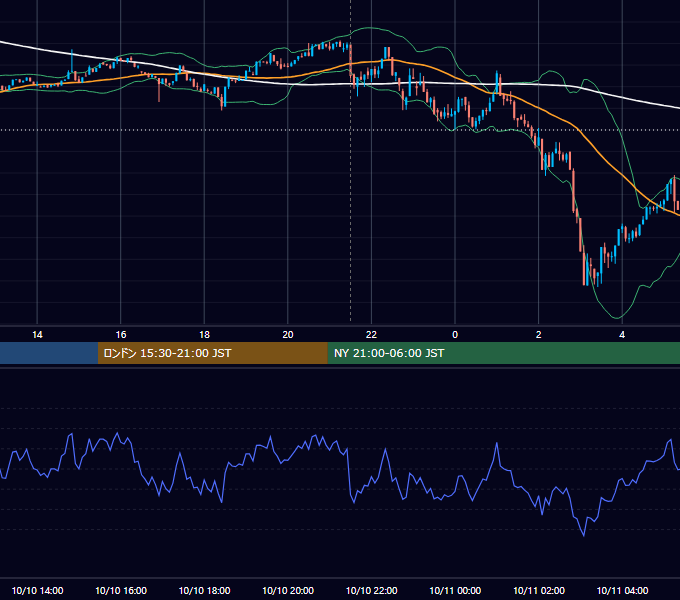Click the 10/11 00:00 date label
This screenshot has width=680, height=600.
click(455, 590)
